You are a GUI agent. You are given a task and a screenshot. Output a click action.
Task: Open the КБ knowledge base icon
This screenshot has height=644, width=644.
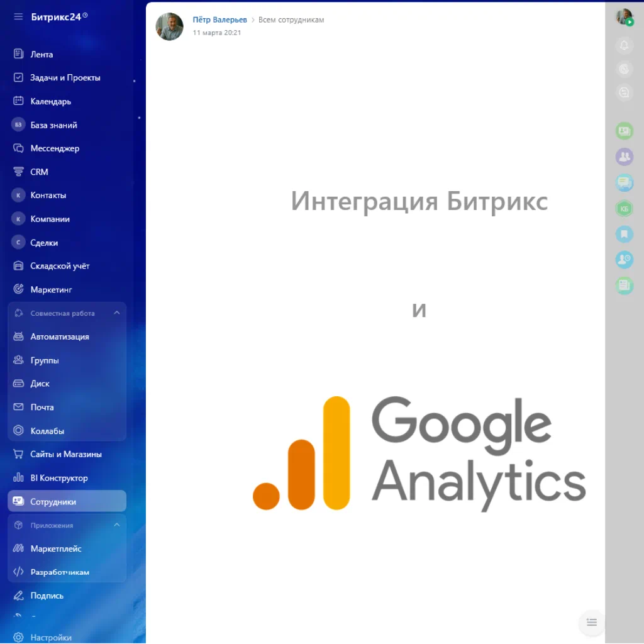[624, 208]
